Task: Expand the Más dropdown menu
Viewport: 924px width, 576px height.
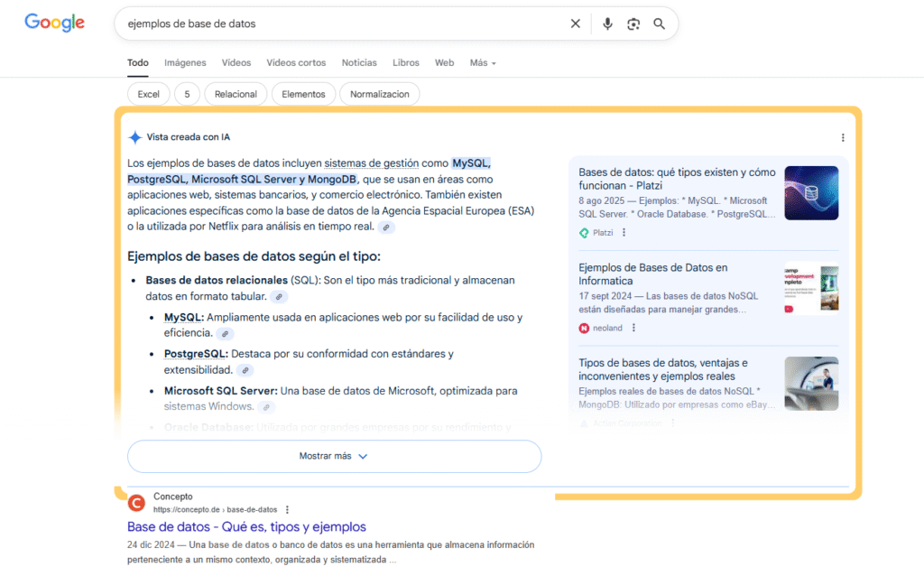Action: click(483, 63)
